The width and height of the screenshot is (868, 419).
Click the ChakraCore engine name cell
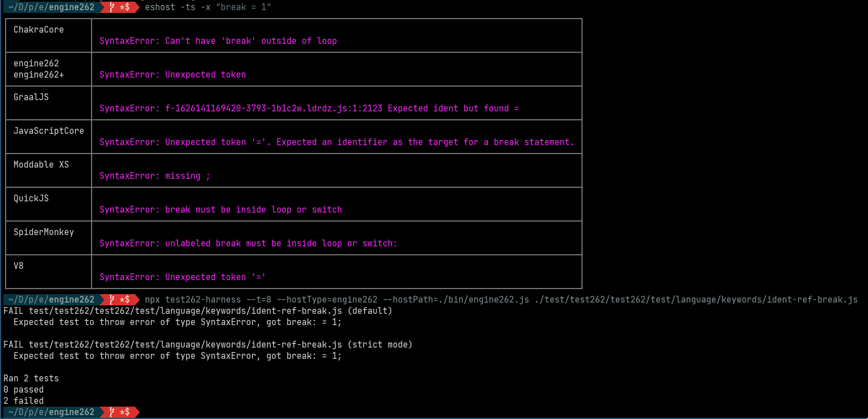48,35
